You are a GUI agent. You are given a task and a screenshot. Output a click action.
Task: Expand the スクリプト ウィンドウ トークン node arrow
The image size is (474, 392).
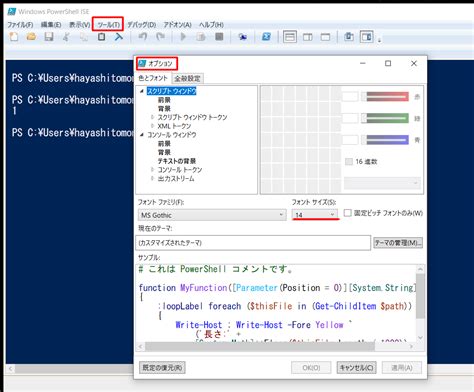pyautogui.click(x=152, y=117)
